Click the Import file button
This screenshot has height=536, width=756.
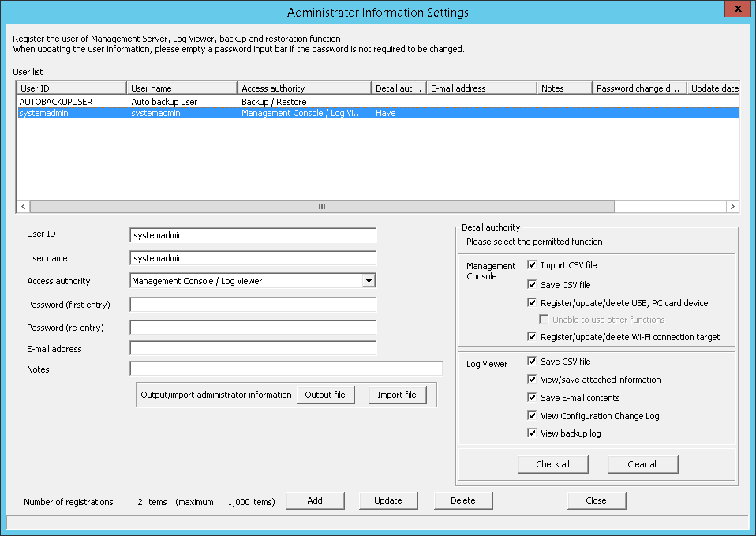tap(397, 395)
